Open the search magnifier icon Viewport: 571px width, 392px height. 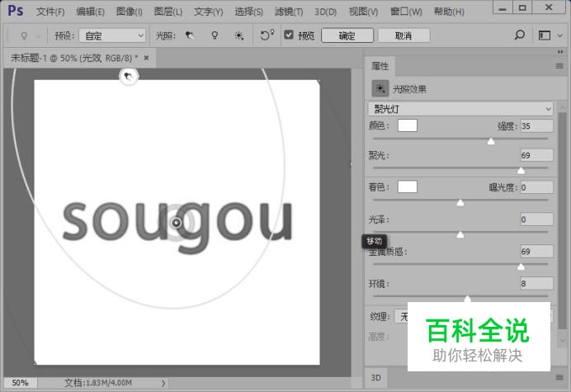pyautogui.click(x=520, y=35)
